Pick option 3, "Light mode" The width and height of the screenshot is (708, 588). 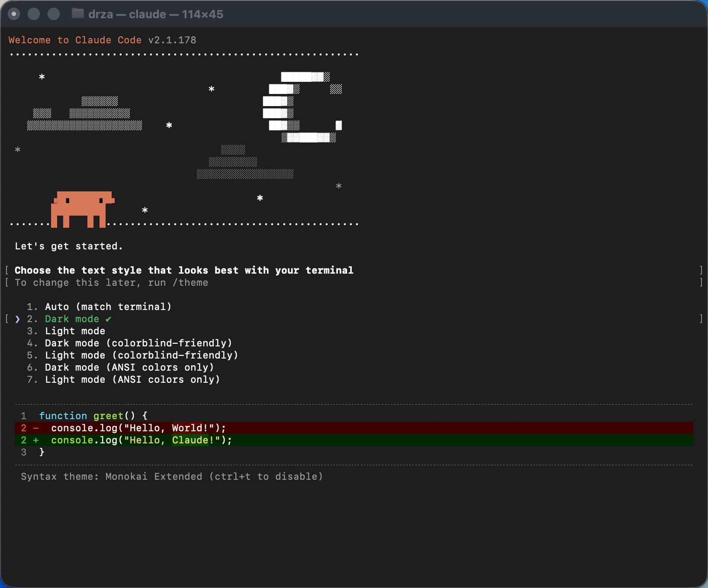66,331
